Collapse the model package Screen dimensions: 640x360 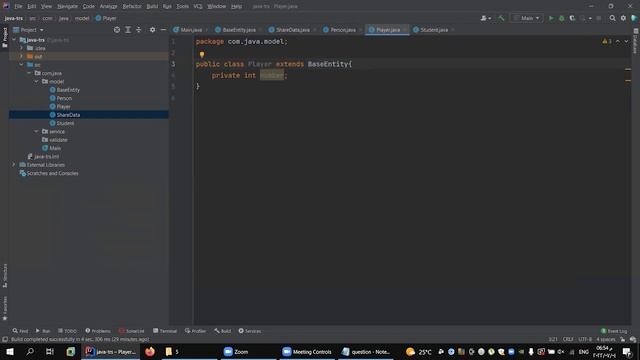tap(36, 82)
